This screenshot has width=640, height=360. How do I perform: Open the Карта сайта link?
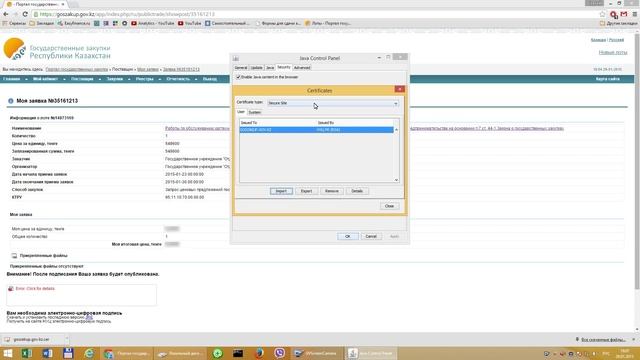(607, 79)
